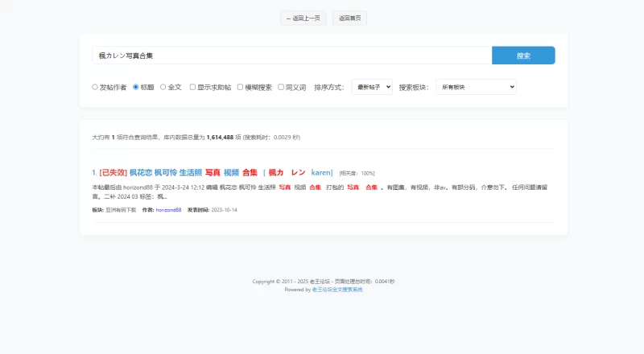Click the 亚洲有码下载 board name
Screen dimensions: 644x354
pyautogui.click(x=121, y=209)
